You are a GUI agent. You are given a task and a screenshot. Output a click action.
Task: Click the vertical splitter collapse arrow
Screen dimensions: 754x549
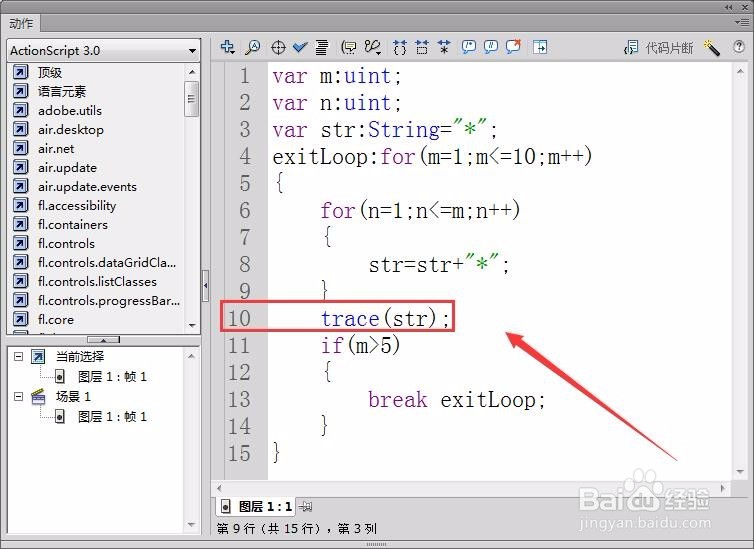pos(206,285)
